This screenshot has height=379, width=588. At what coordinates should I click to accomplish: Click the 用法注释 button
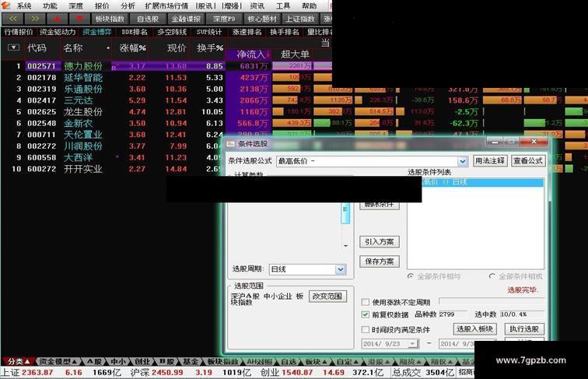point(490,161)
